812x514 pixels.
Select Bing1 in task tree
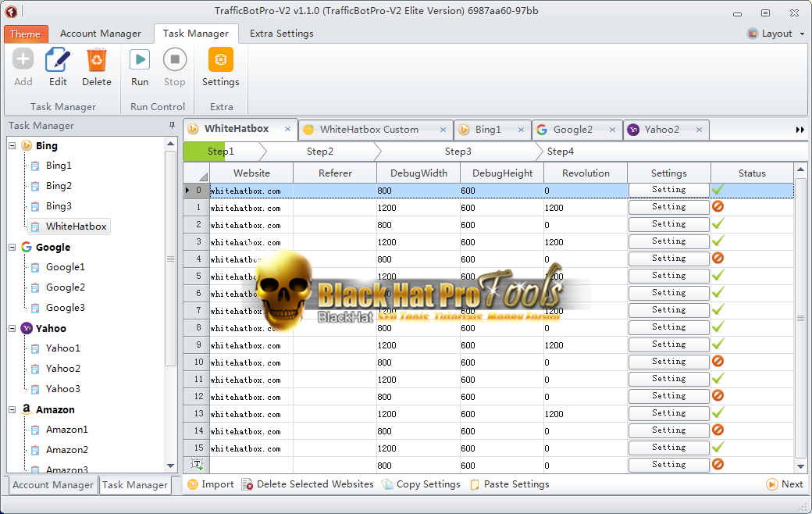pyautogui.click(x=59, y=166)
